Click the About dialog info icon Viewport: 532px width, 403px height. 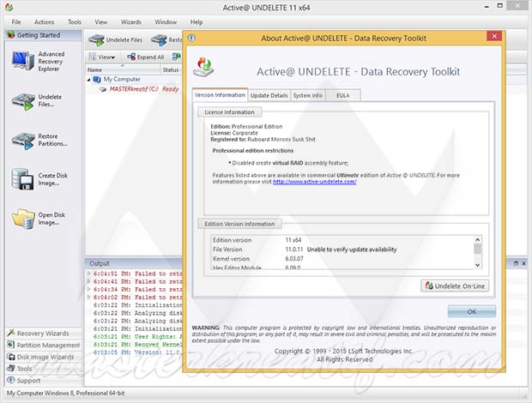191,38
